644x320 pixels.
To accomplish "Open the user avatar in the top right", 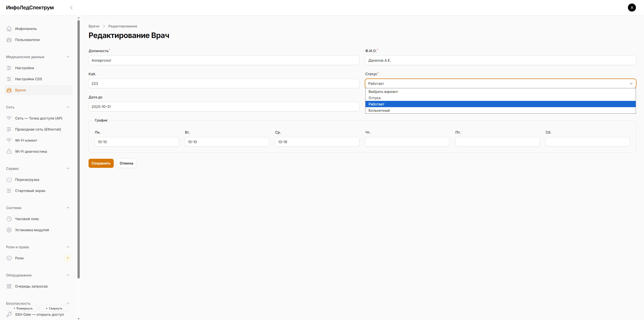I will click(632, 8).
